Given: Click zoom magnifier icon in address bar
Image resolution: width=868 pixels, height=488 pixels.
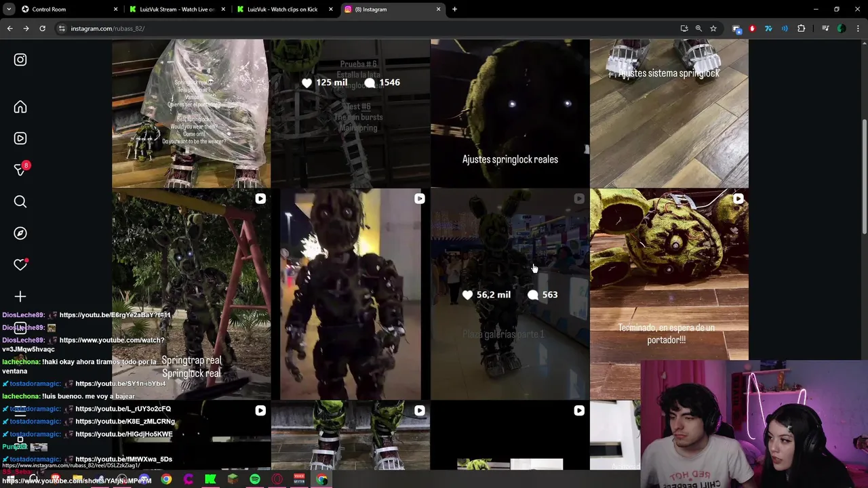Looking at the screenshot, I should pos(698,28).
